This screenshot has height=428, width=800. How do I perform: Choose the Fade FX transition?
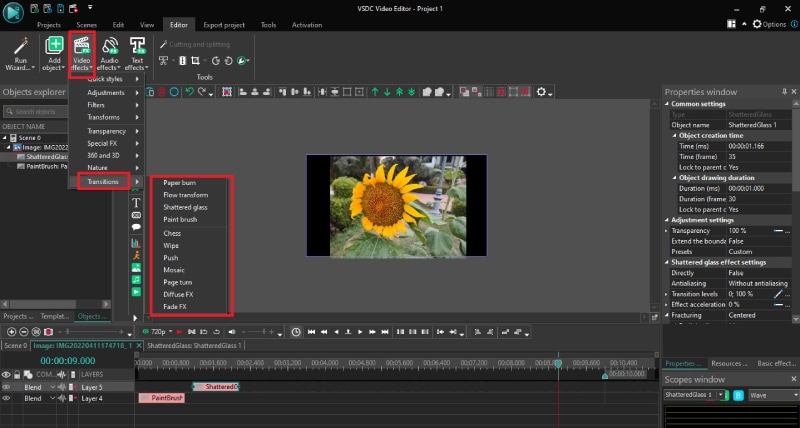178,308
